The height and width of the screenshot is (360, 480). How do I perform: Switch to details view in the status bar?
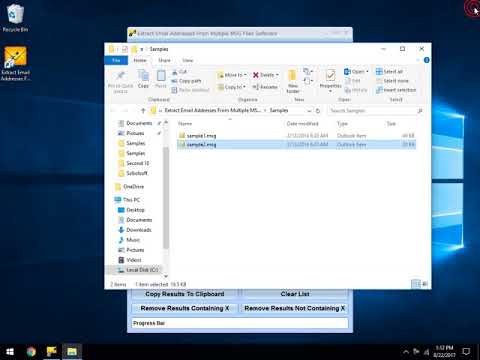pyautogui.click(x=416, y=284)
